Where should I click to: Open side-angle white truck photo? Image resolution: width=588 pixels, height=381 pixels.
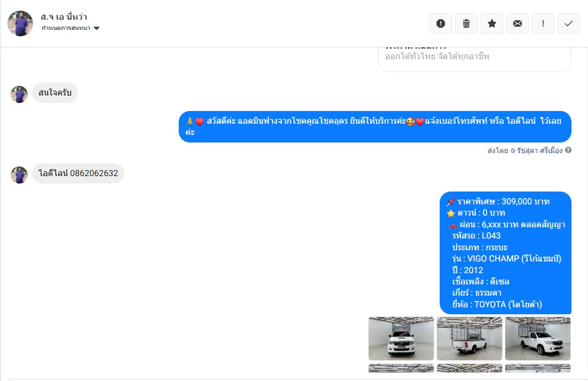coord(538,339)
